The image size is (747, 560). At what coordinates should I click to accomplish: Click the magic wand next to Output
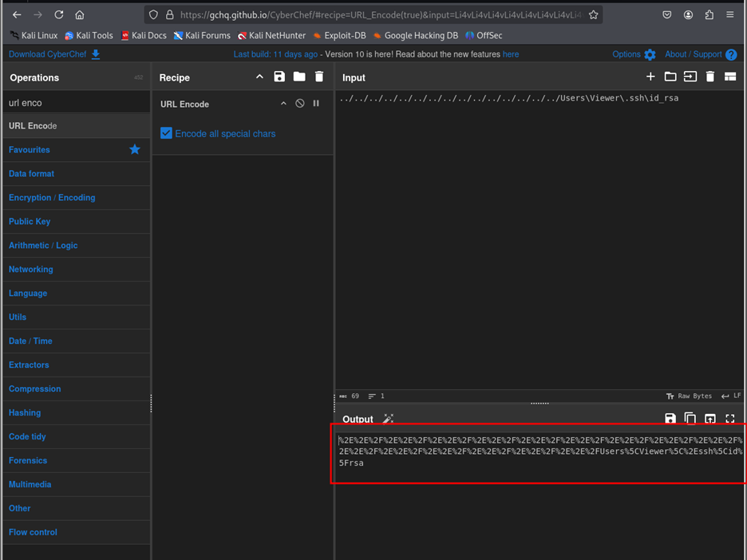(x=389, y=419)
